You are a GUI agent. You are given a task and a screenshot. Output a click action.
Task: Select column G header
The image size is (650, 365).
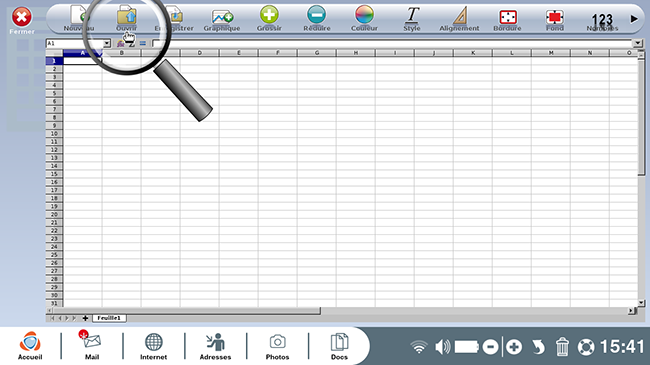tap(317, 53)
